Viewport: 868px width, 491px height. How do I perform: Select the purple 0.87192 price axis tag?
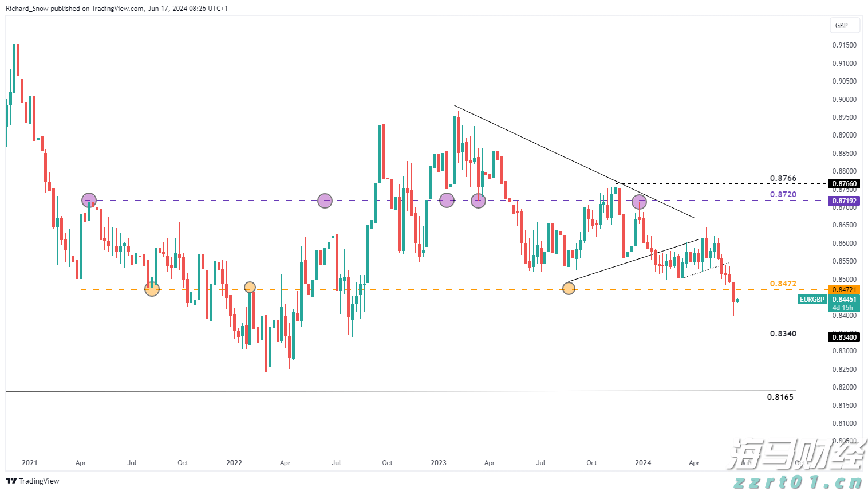[844, 201]
